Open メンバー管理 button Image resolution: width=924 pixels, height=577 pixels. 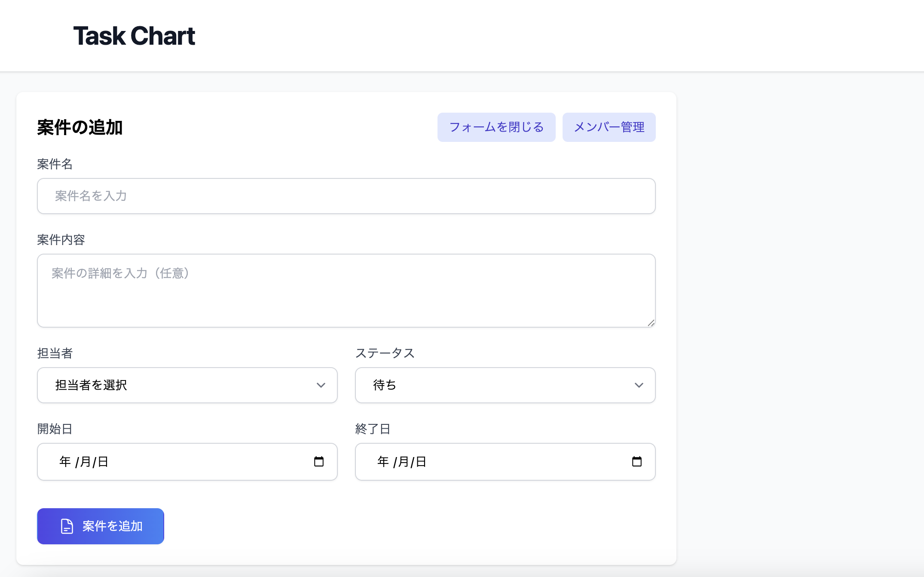click(609, 127)
